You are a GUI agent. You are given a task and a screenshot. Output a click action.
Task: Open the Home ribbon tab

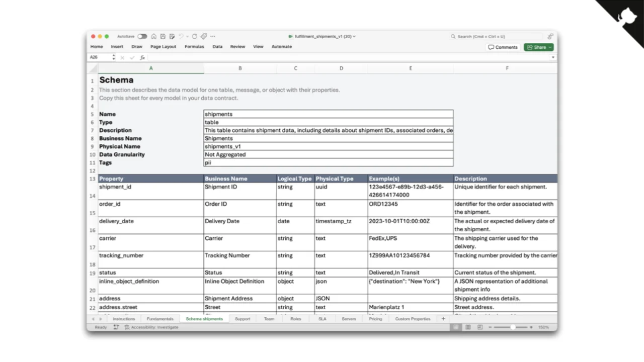point(97,47)
